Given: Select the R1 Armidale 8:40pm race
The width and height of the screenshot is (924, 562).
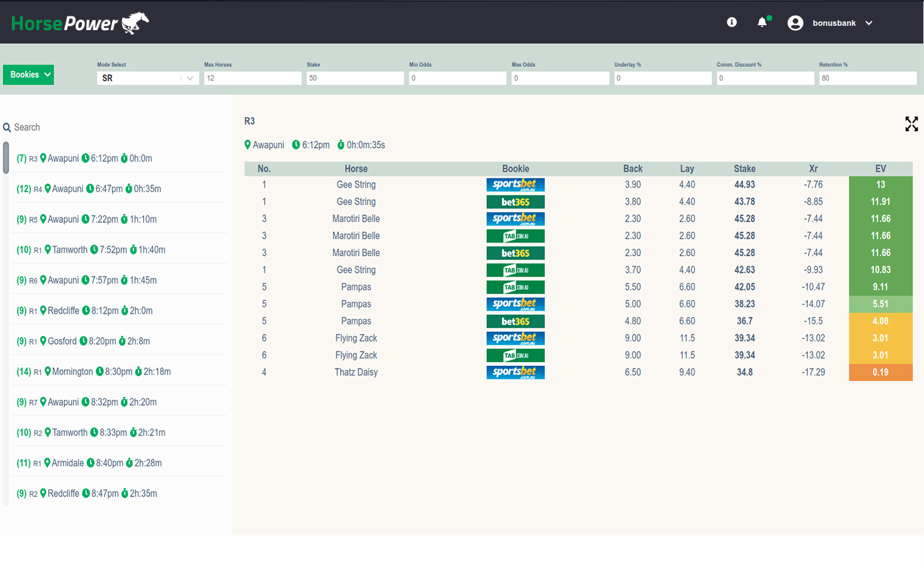Looking at the screenshot, I should pos(119,462).
